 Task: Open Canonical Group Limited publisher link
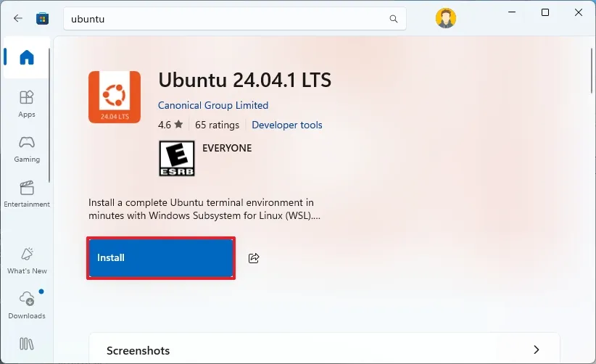pos(213,105)
